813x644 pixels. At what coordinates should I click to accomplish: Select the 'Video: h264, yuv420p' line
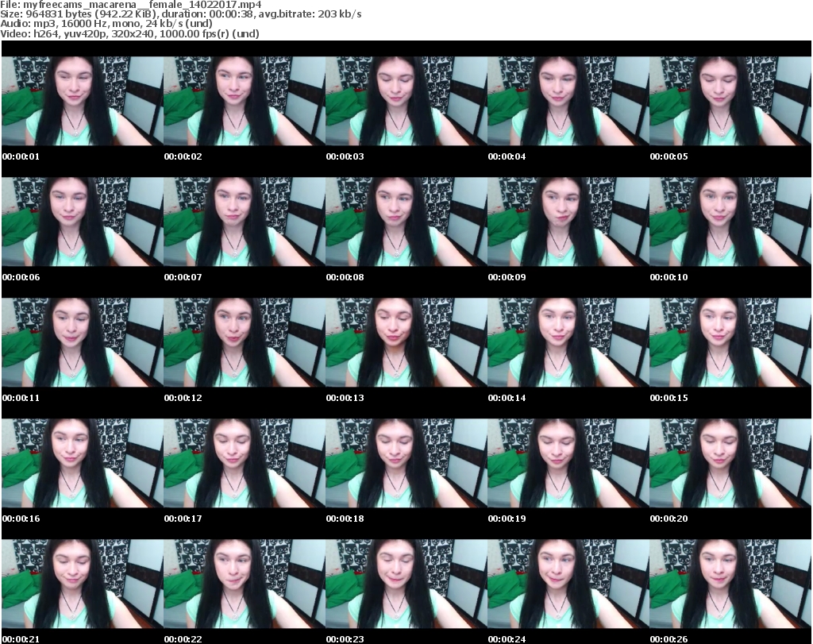pyautogui.click(x=129, y=33)
